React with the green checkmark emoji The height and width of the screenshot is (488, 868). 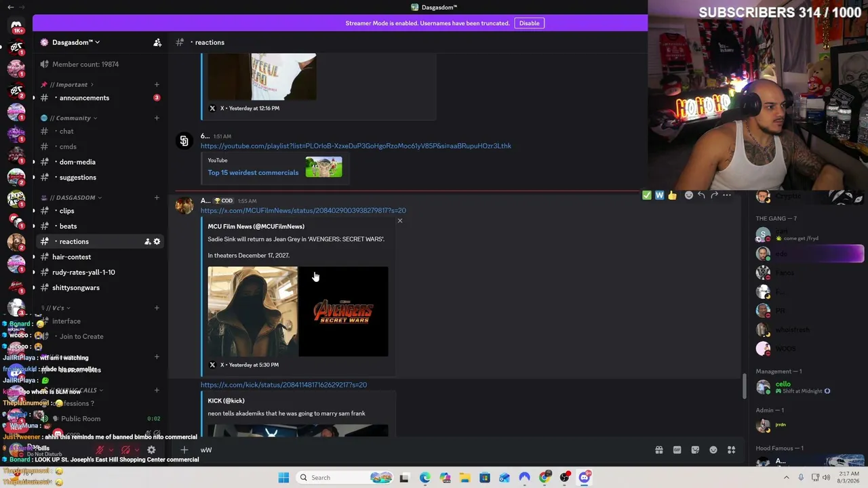tap(647, 195)
